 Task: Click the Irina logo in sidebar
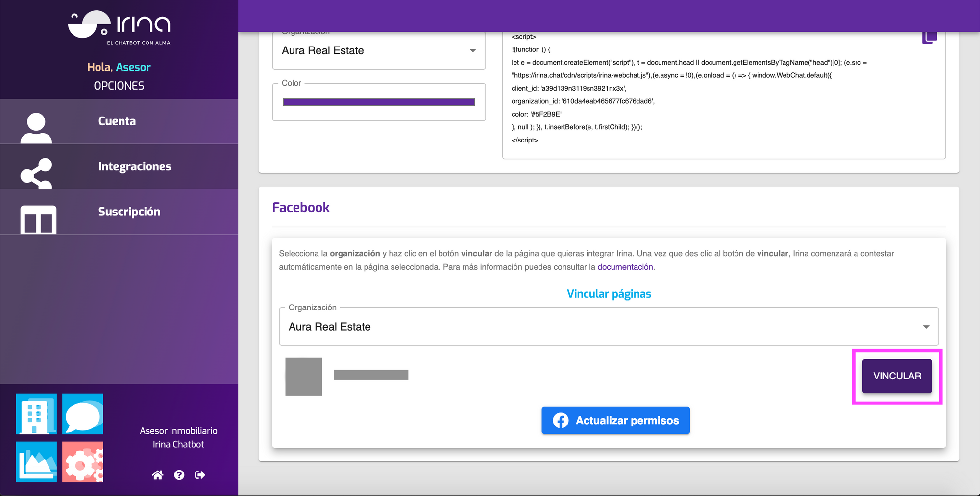119,28
